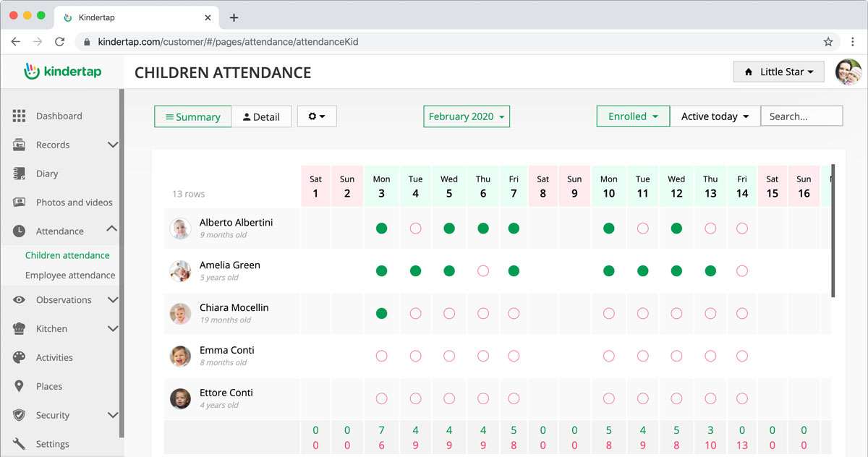The height and width of the screenshot is (457, 868).
Task: Click the kindertap logo
Action: [63, 72]
